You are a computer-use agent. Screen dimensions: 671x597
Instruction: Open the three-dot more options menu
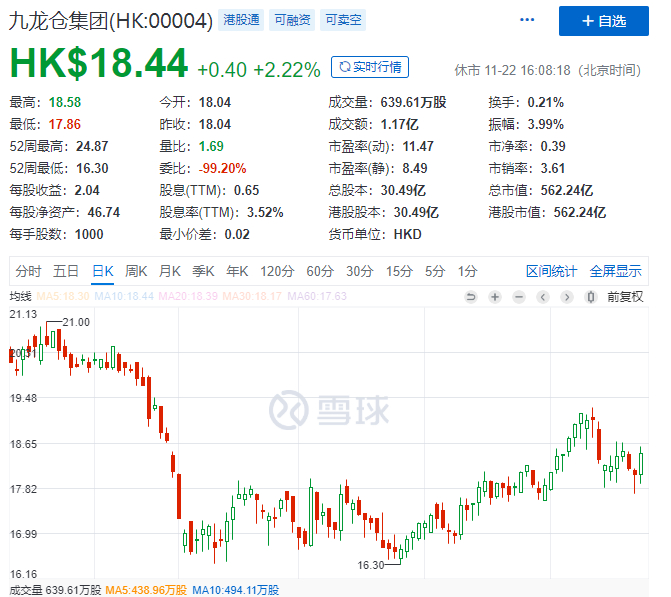pyautogui.click(x=527, y=20)
